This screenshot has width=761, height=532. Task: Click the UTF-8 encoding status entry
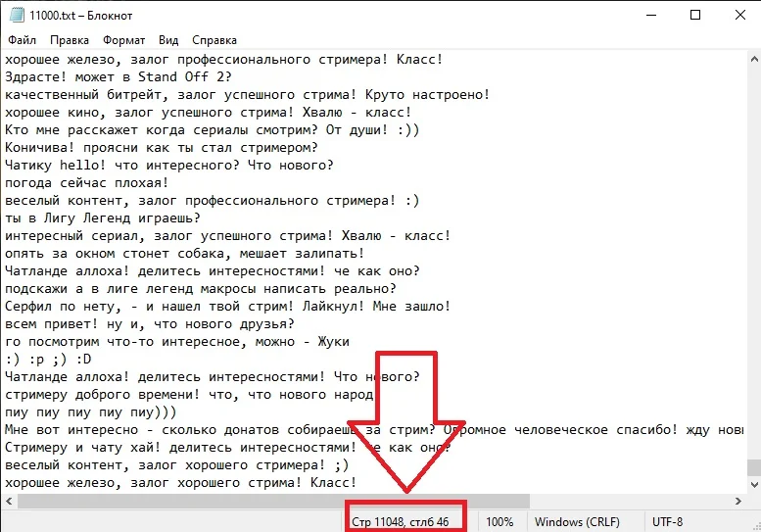click(667, 522)
